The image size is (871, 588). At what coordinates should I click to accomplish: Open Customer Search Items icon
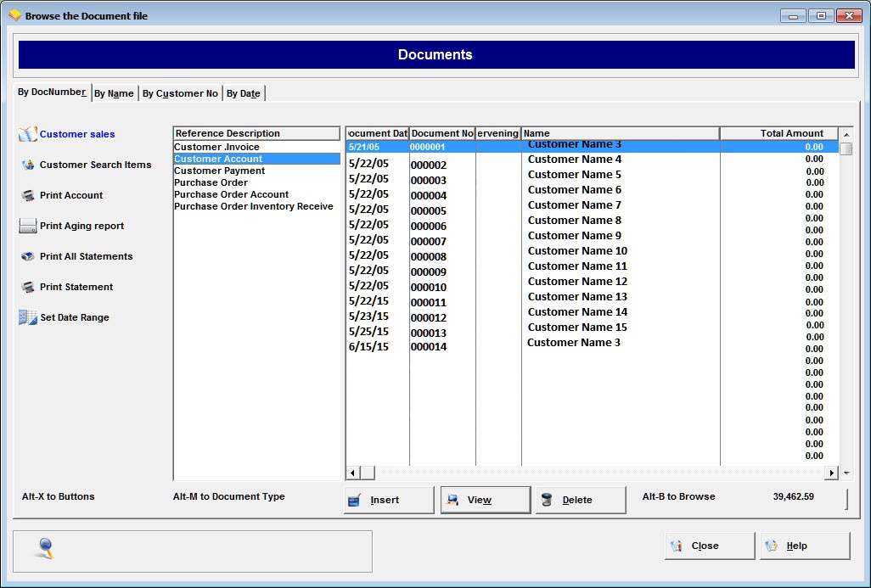[x=28, y=165]
